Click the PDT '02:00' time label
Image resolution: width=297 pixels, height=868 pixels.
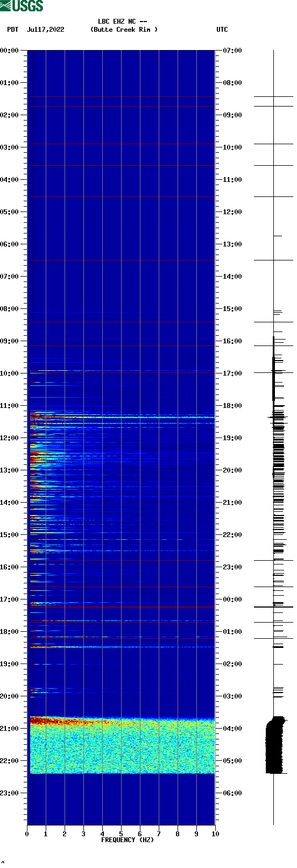pos(9,115)
